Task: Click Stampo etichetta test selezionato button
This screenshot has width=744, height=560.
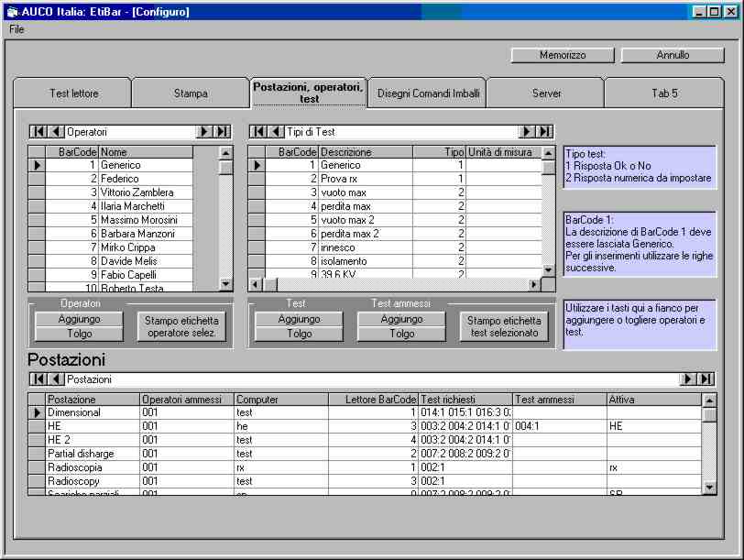Action: [x=504, y=326]
